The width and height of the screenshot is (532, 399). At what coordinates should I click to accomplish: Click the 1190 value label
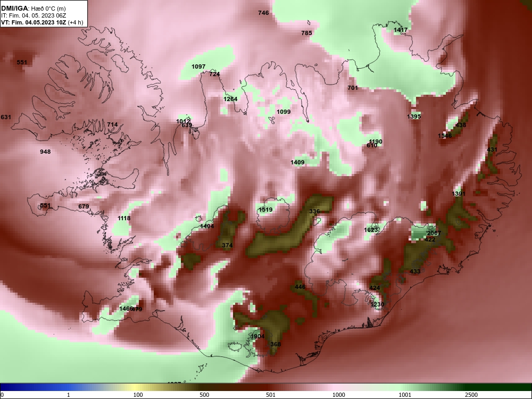[375, 142]
